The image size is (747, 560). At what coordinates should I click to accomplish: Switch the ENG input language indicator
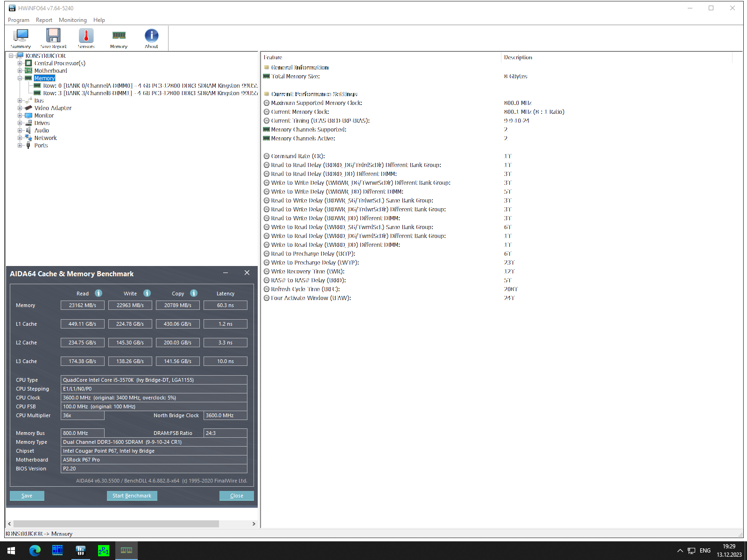705,551
